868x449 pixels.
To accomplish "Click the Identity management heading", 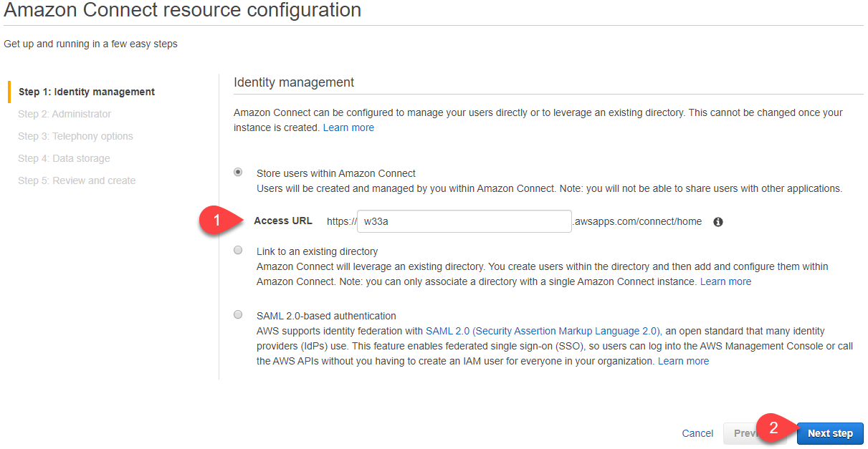I will (x=294, y=82).
